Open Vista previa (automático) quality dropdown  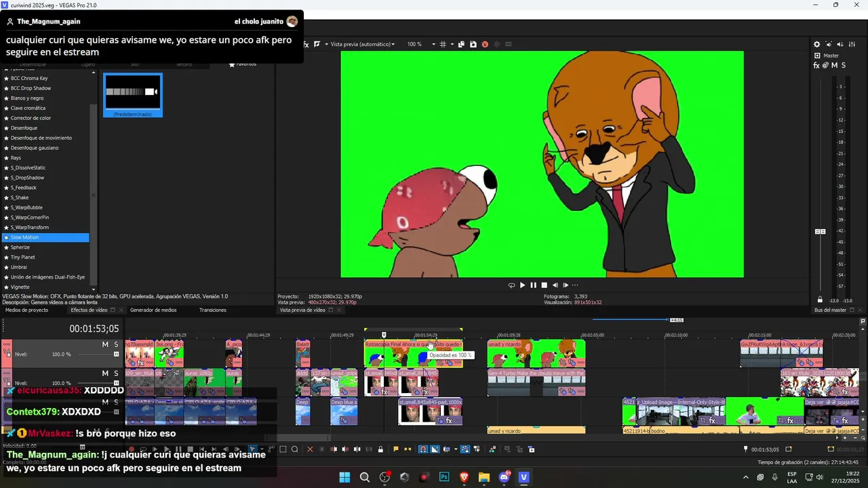363,44
